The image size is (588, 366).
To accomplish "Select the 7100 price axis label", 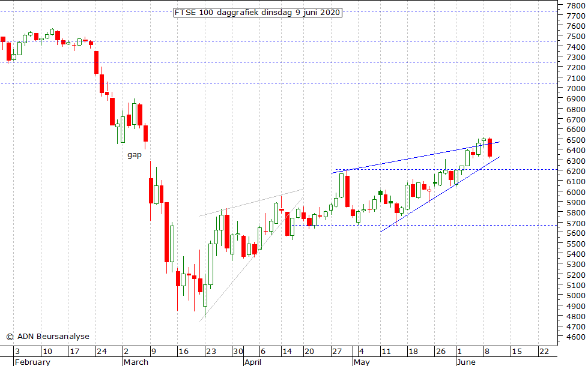I will click(575, 78).
